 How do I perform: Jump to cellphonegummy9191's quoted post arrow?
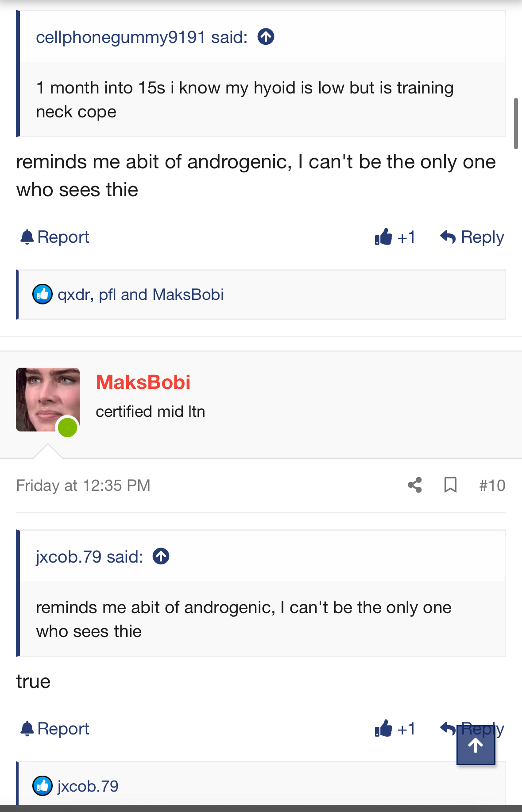point(266,37)
